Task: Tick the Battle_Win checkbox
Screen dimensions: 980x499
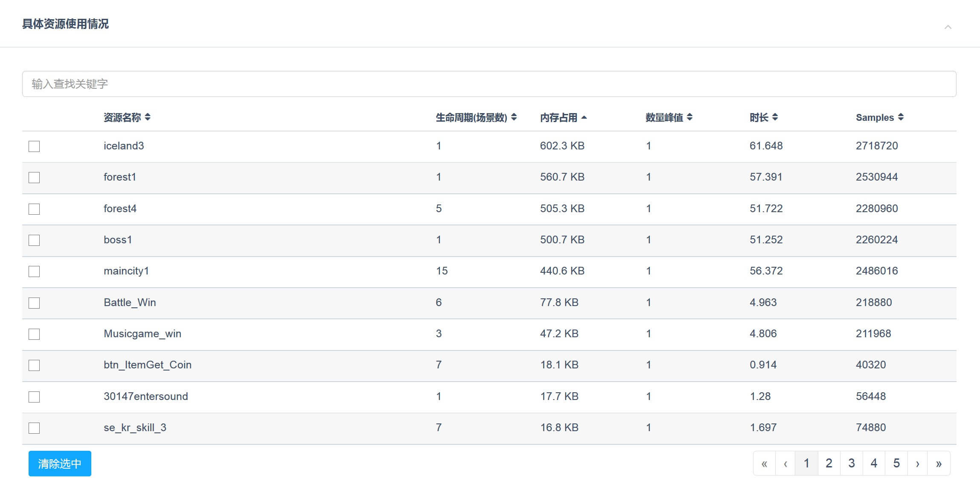Action: 34,303
